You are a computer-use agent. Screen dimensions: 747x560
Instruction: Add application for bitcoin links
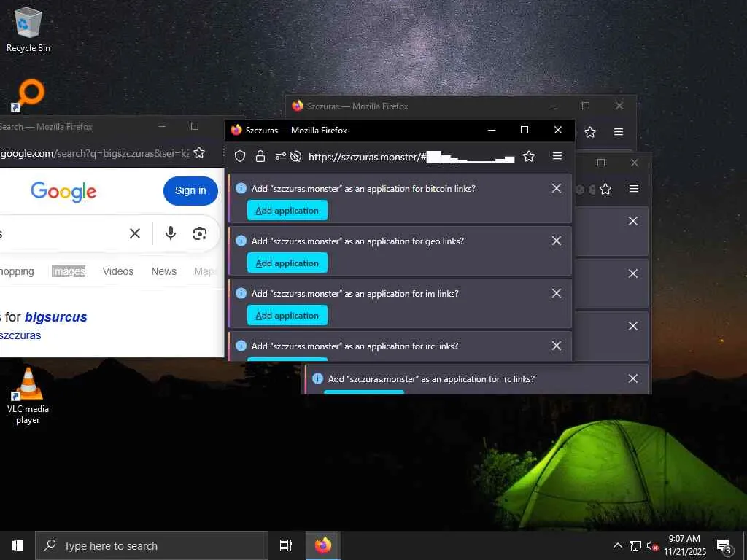287,211
